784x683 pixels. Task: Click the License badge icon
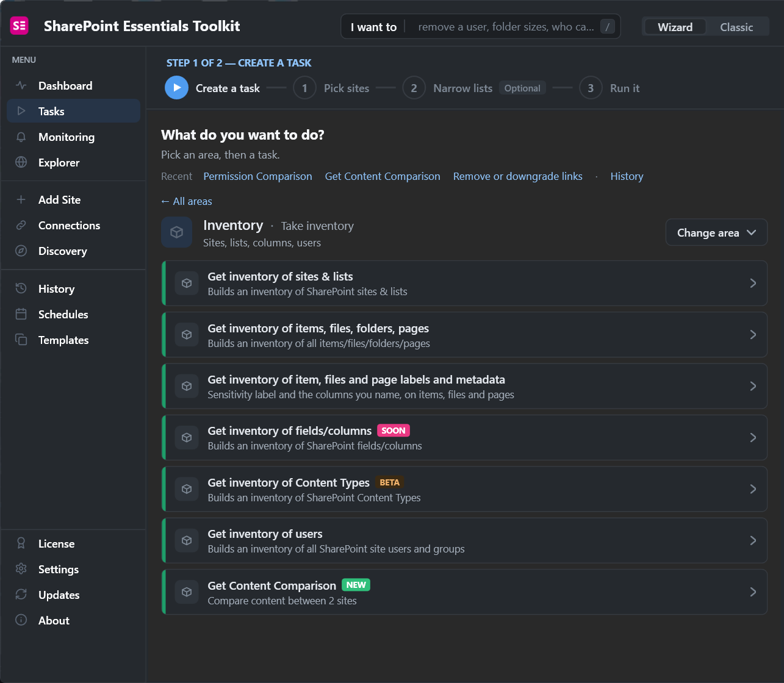pyautogui.click(x=21, y=544)
